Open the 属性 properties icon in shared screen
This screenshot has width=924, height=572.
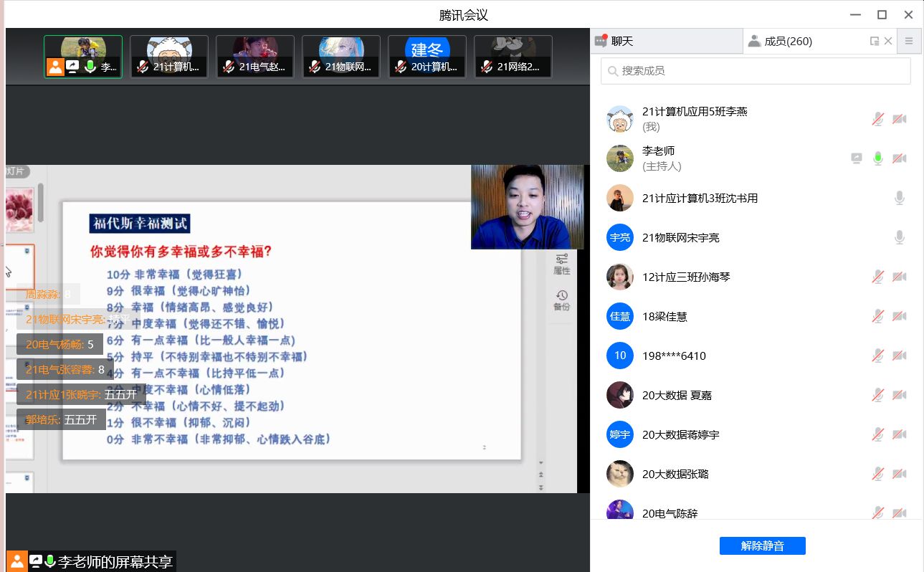[x=562, y=263]
